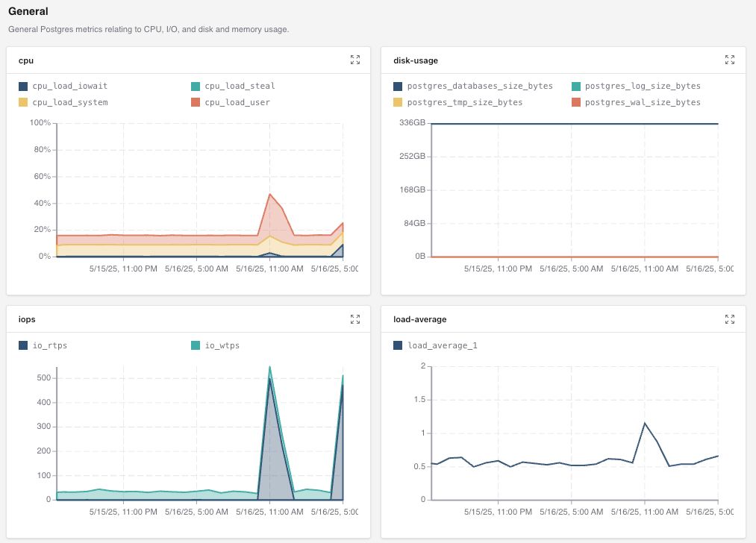
Task: Click the cpu_load_iowait legend label
Action: pos(70,87)
